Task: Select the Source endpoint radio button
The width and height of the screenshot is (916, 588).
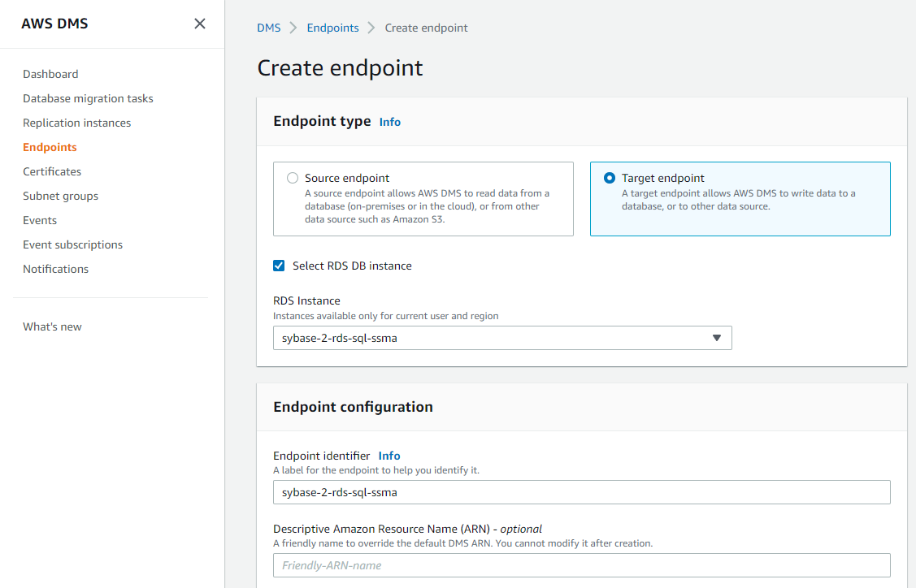Action: [293, 178]
